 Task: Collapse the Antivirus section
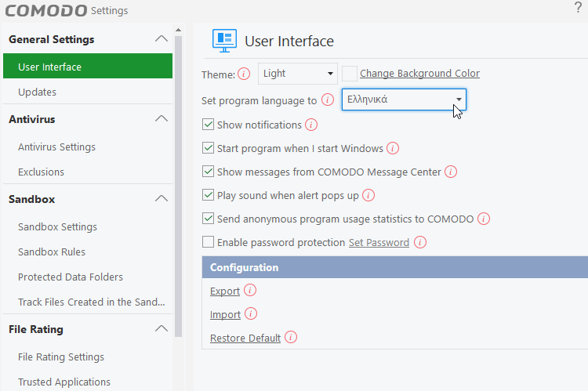tap(162, 118)
